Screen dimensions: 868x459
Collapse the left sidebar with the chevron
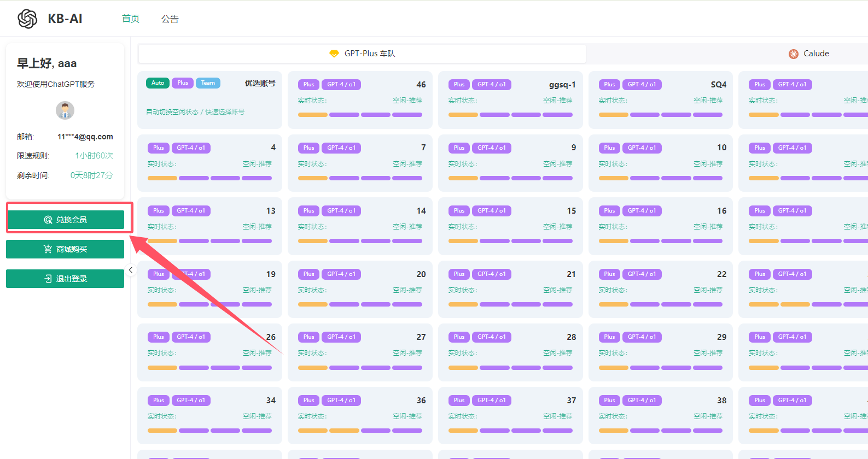(x=131, y=270)
